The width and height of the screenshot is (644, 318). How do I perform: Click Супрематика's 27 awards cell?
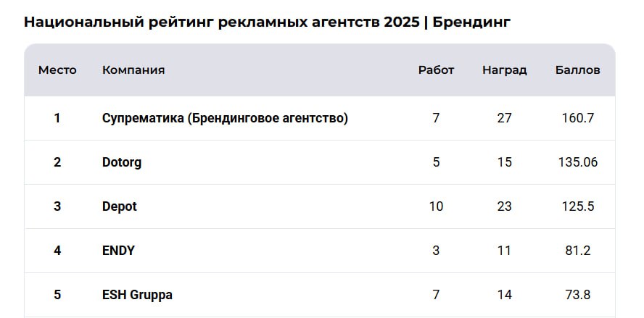504,118
